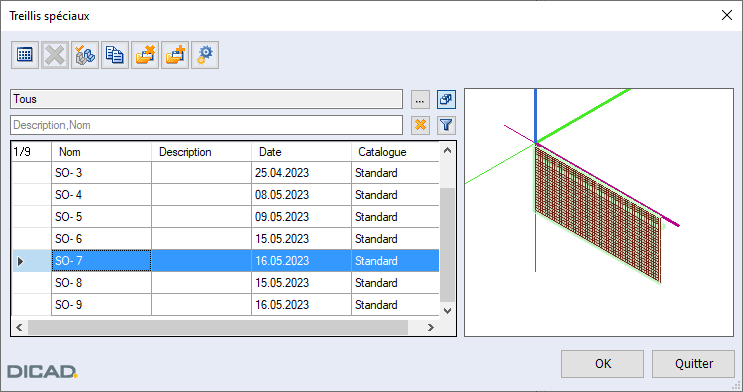Click the Quitter button
This screenshot has height=392, width=743.
(694, 364)
